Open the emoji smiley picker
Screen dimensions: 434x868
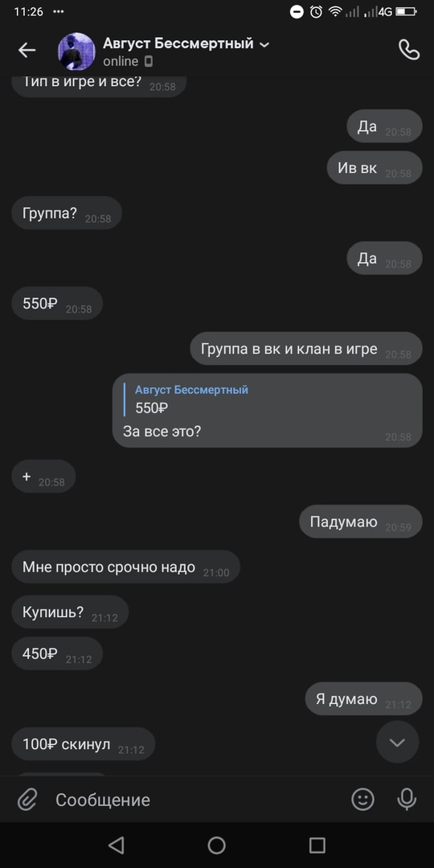[x=363, y=800]
